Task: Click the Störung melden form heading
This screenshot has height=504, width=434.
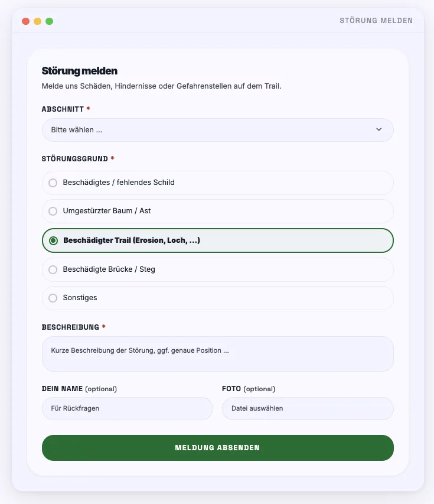Action: click(79, 71)
